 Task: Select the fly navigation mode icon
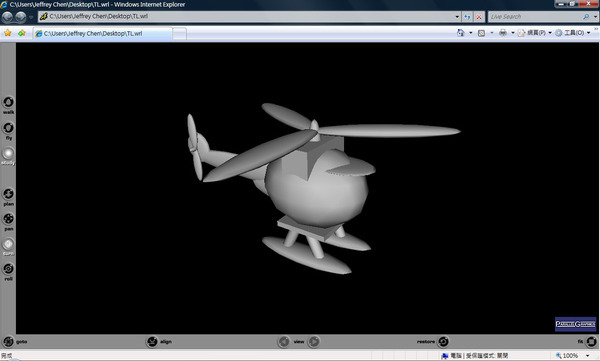(8, 128)
